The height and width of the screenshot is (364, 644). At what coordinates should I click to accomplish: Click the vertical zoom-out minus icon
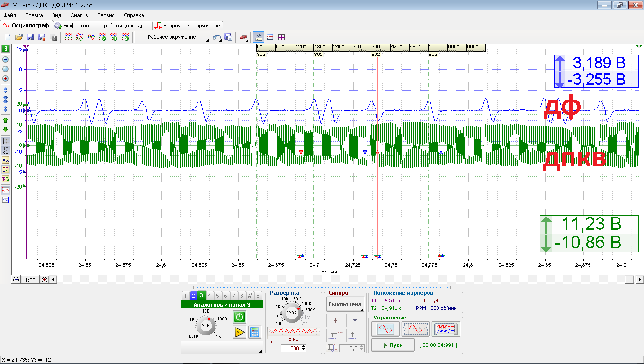point(6,60)
